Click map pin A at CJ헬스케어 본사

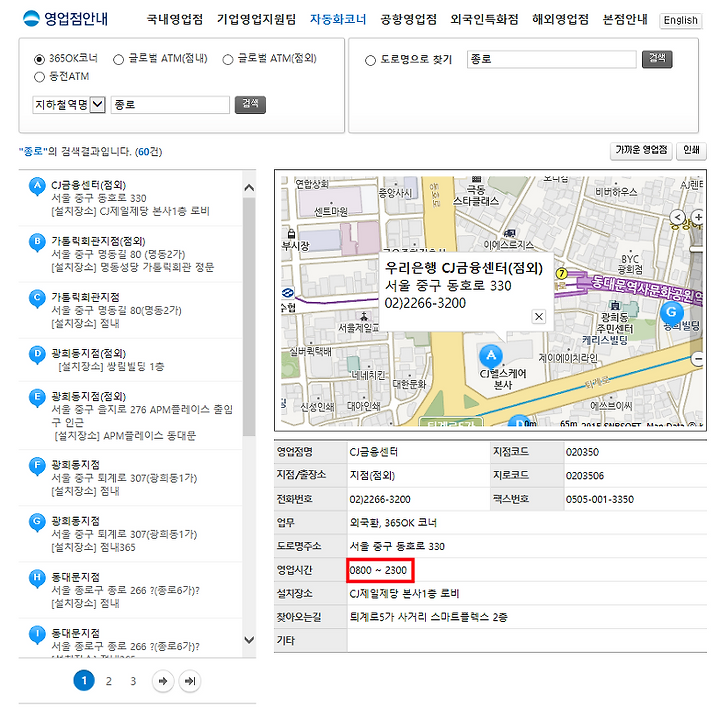coord(491,357)
